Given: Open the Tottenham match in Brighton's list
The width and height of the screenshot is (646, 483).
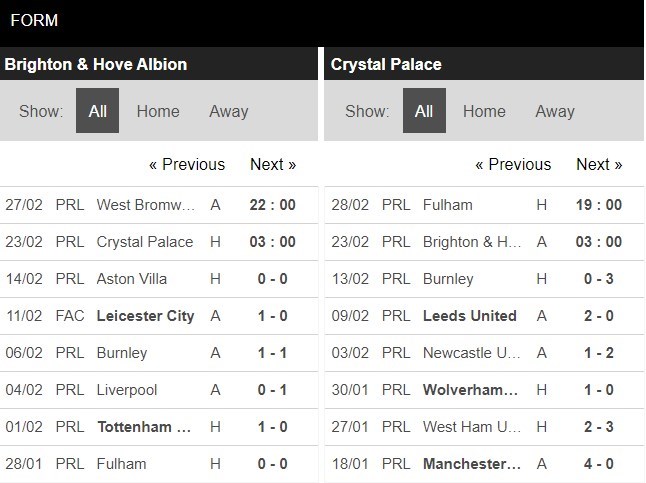Looking at the screenshot, I should coord(145,427).
